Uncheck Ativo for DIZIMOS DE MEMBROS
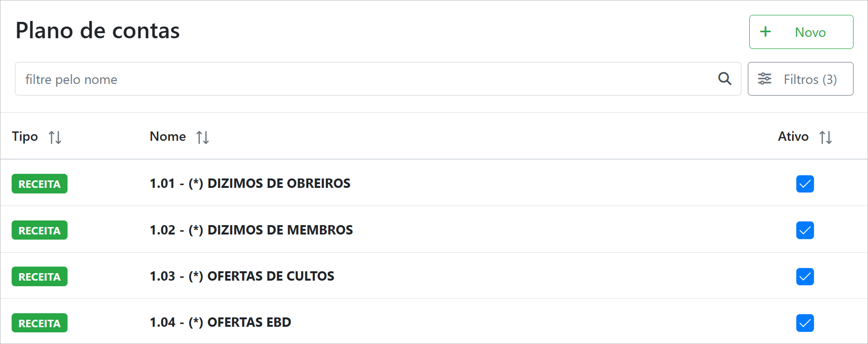The height and width of the screenshot is (344, 868). coord(805,230)
